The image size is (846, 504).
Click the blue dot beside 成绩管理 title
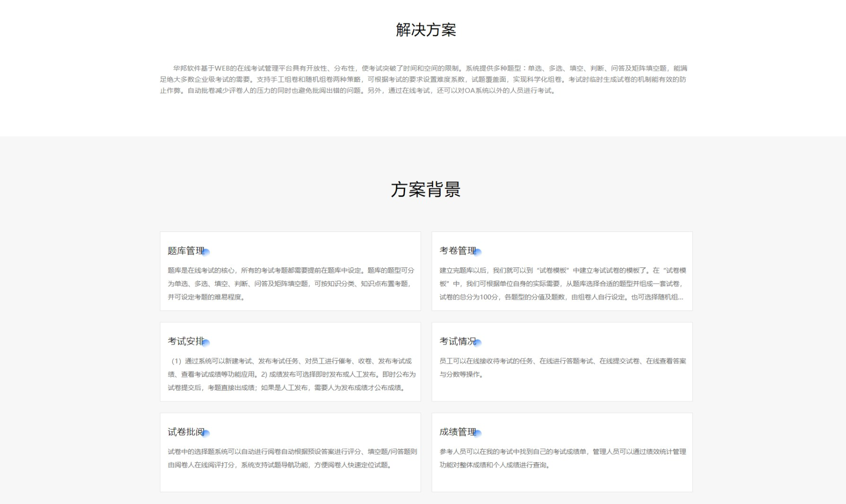point(477,433)
